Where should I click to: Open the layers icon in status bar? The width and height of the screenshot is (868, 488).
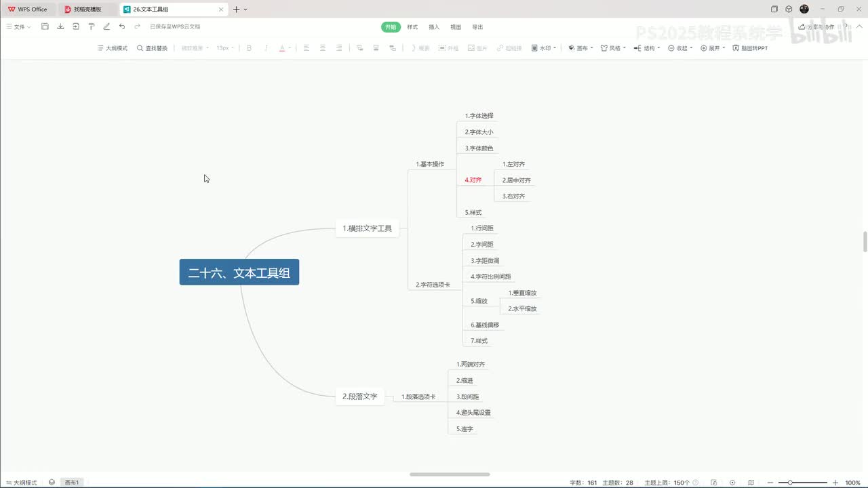click(52, 483)
